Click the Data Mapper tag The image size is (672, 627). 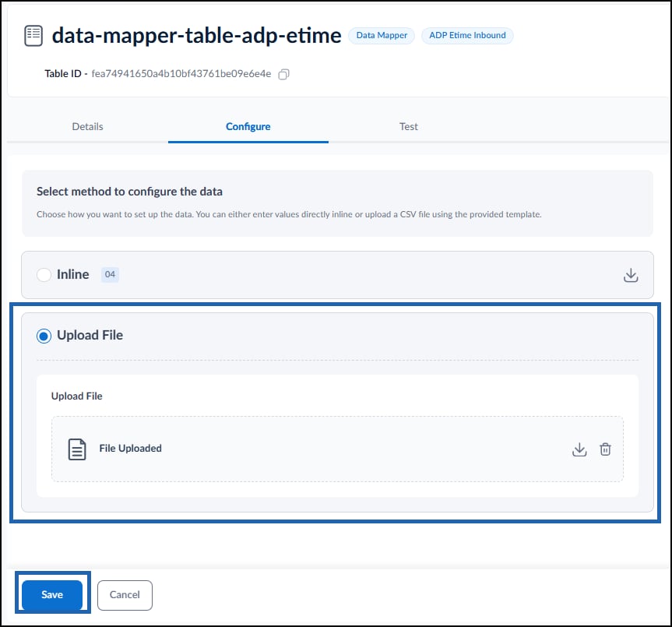click(382, 36)
